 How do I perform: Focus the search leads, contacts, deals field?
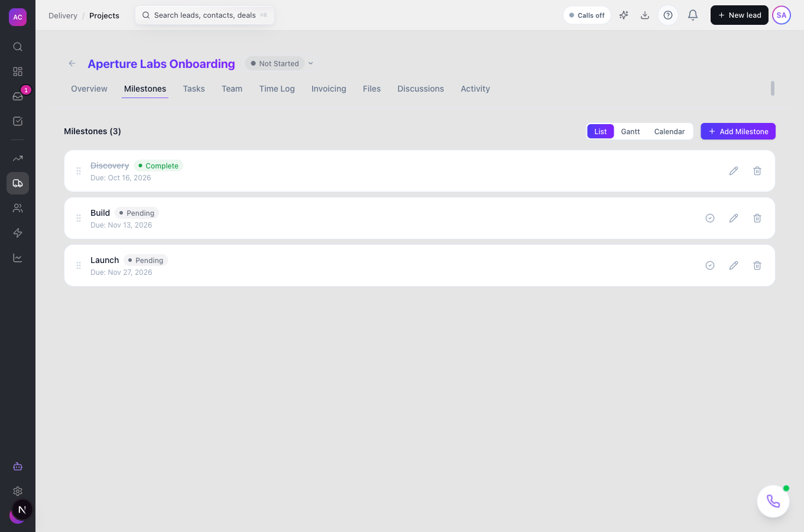pos(205,15)
